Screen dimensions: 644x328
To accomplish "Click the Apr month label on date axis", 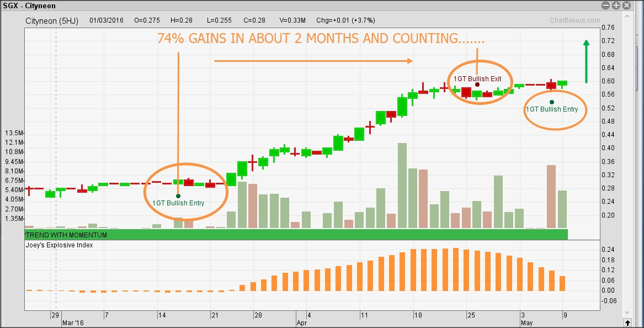I will 301,323.
